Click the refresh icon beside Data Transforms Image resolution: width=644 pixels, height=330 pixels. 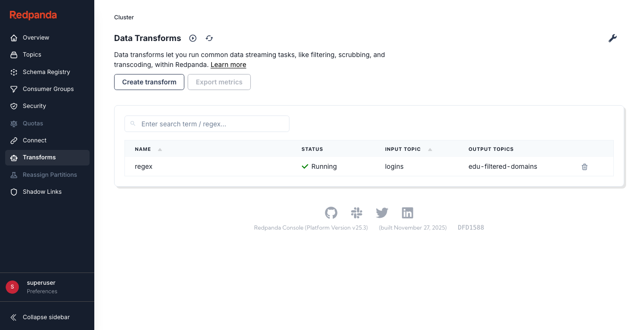pyautogui.click(x=209, y=38)
